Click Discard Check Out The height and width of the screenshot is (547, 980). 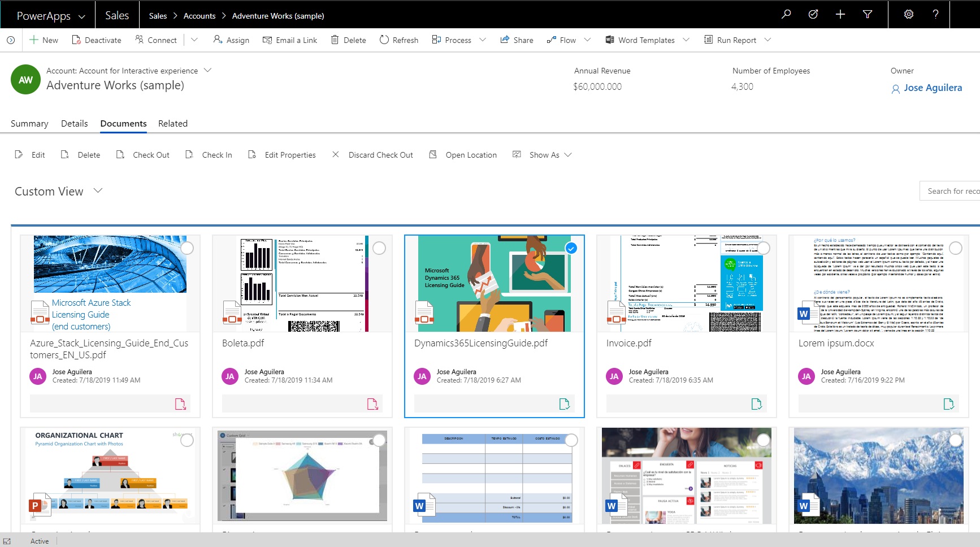(372, 155)
